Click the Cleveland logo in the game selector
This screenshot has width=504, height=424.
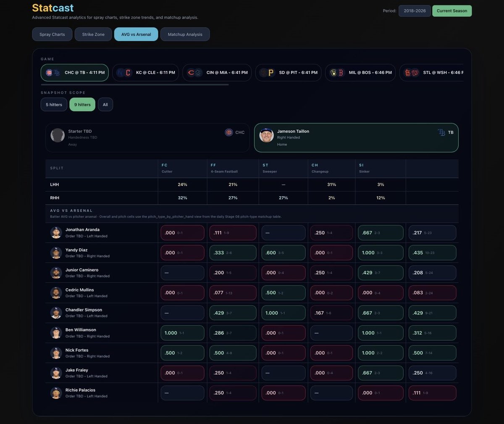[x=128, y=73]
